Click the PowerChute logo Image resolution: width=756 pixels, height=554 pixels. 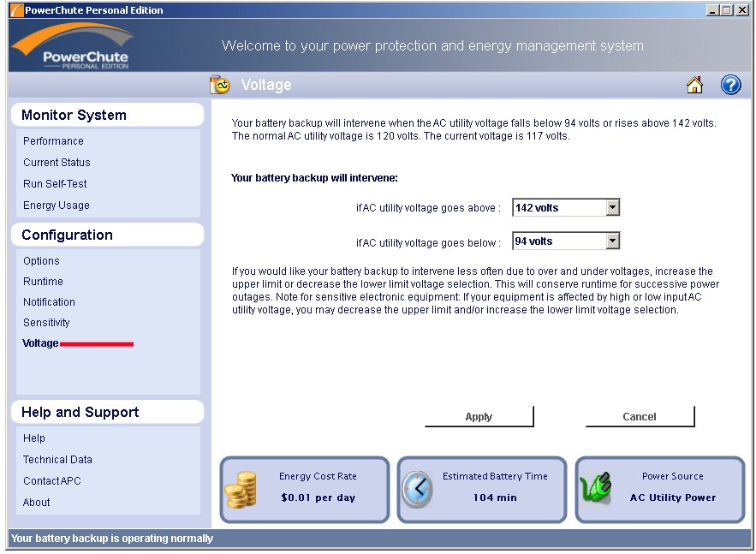point(74,45)
